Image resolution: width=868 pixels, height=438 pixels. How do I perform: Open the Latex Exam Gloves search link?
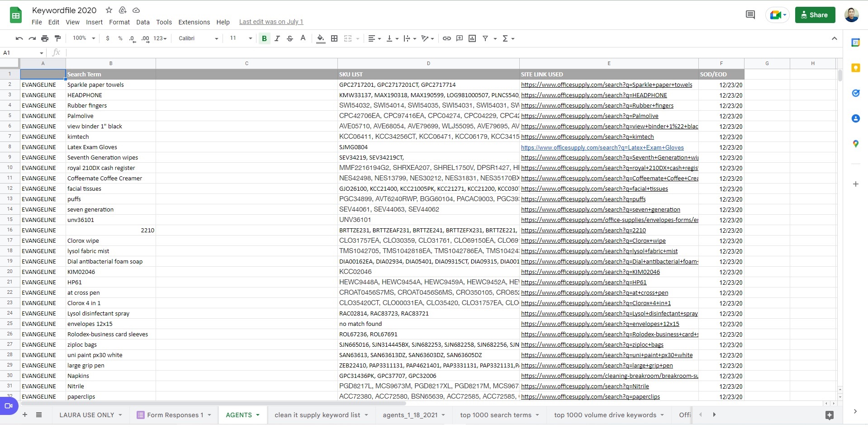602,147
